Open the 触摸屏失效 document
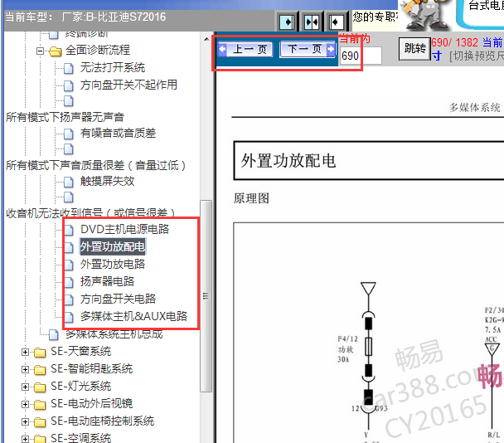504x443 pixels. tap(108, 182)
